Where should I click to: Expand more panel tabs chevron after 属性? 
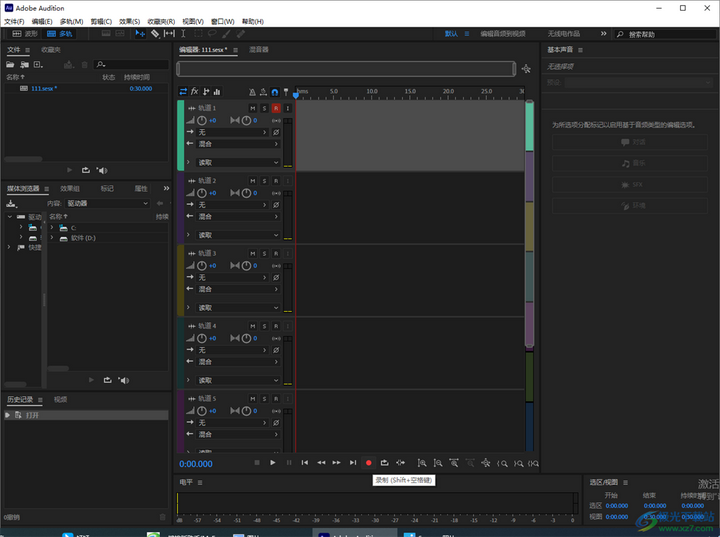(166, 188)
